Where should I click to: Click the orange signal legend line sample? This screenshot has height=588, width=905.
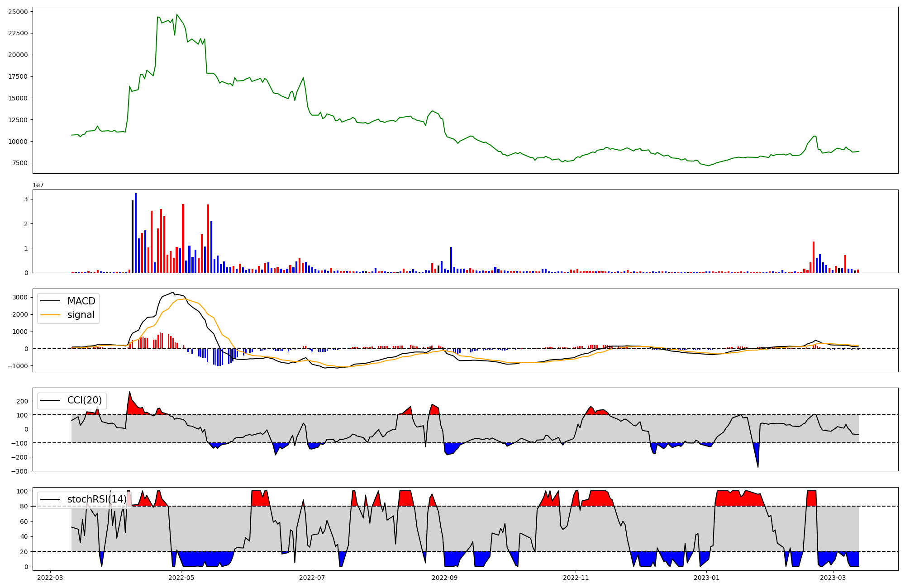coord(50,315)
